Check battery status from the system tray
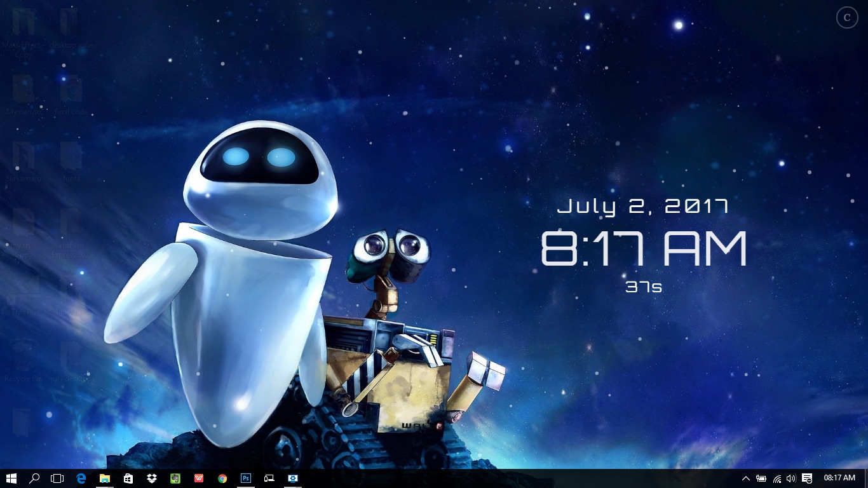This screenshot has height=488, width=868. click(x=761, y=478)
